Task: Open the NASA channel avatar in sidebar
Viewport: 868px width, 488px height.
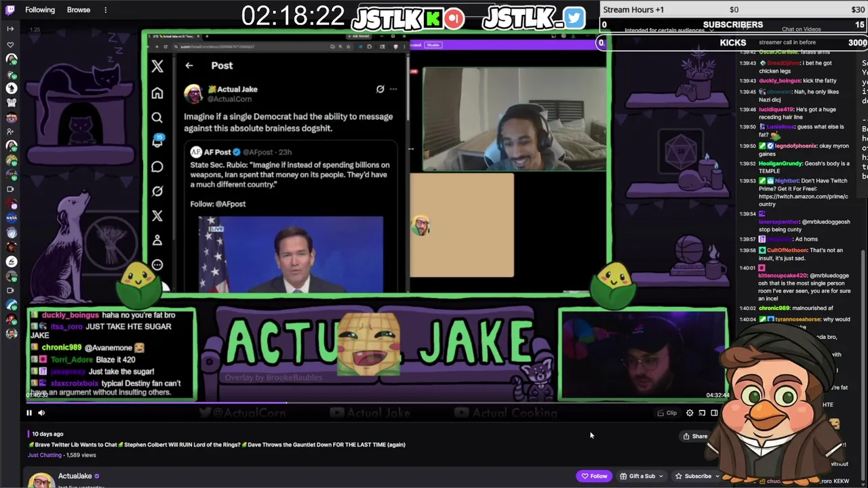Action: (11, 218)
